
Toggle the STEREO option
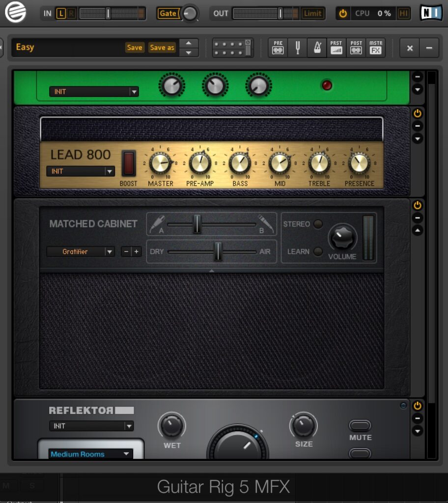(318, 224)
